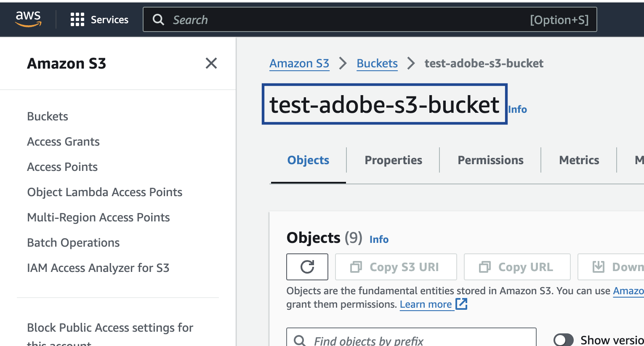Click the Copy URL button
Screen dimensions: 644x346
coord(517,267)
